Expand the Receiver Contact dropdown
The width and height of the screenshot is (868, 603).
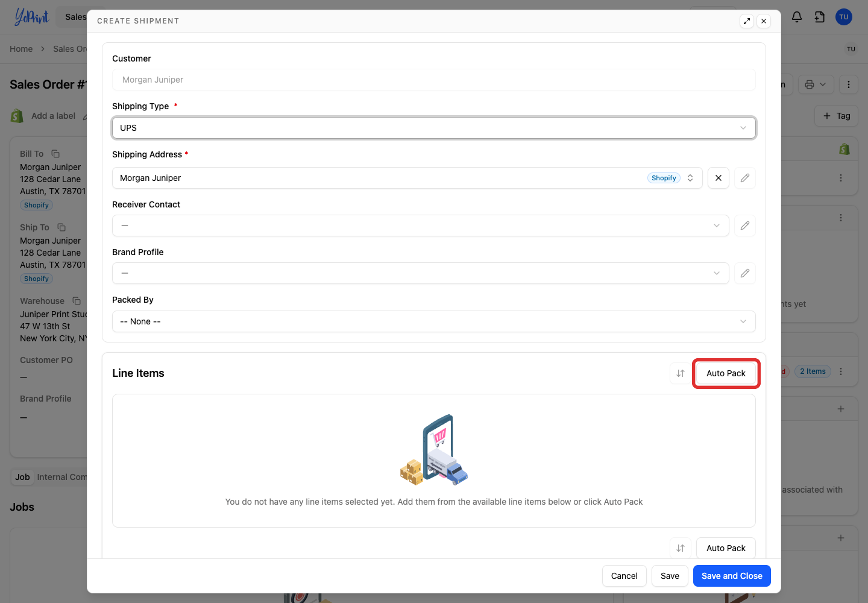pyautogui.click(x=421, y=226)
